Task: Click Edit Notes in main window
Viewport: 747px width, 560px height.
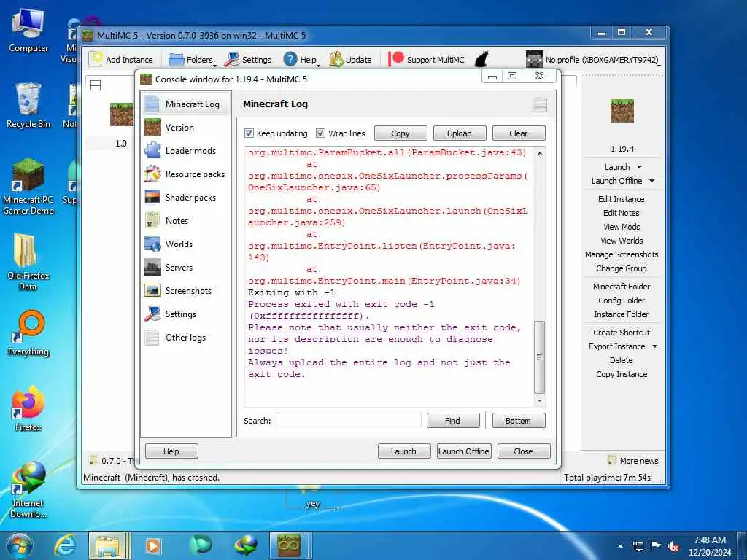Action: [622, 213]
